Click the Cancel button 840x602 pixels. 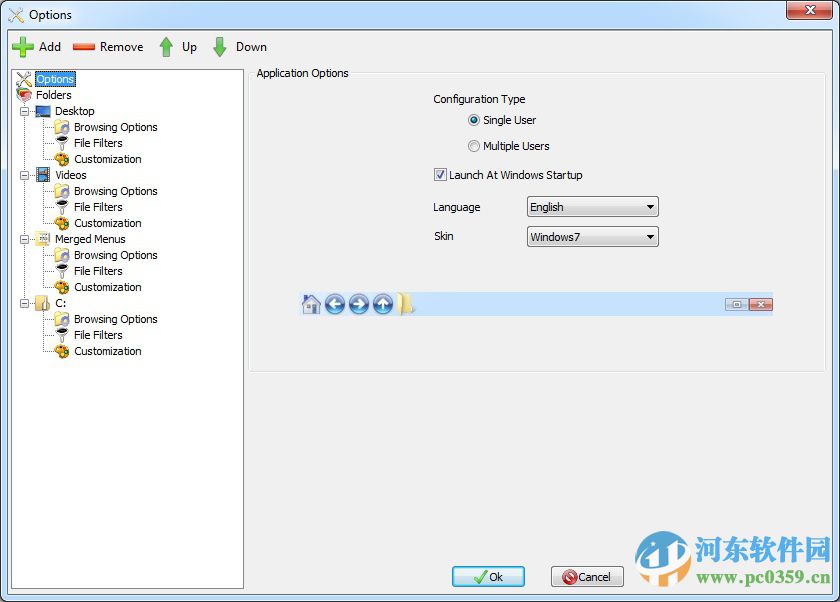(587, 577)
